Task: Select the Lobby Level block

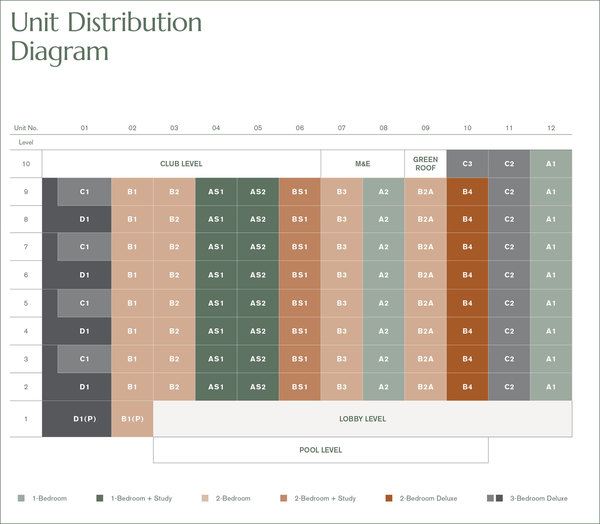Action: (362, 419)
